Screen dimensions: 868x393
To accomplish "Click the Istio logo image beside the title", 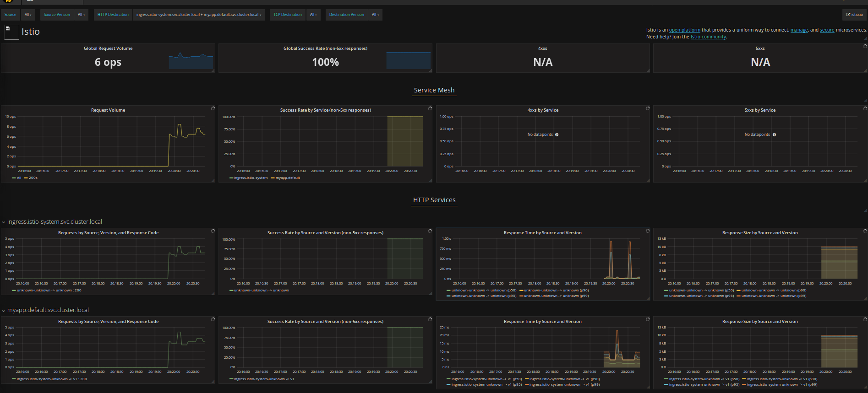I will (11, 32).
